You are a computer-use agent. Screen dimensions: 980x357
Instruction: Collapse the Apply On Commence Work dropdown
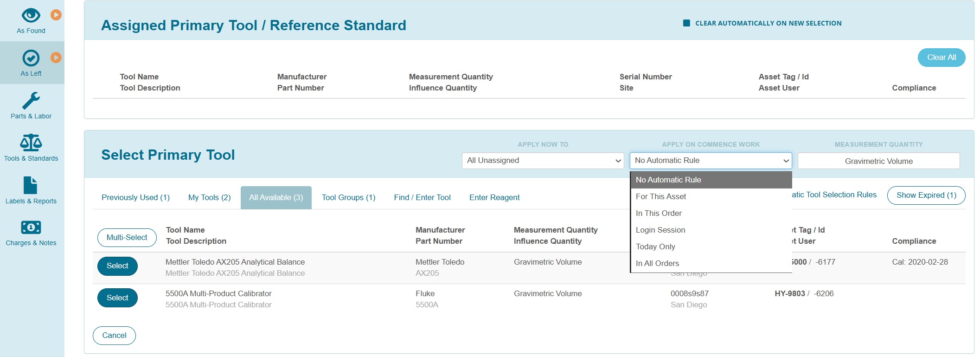pos(711,161)
